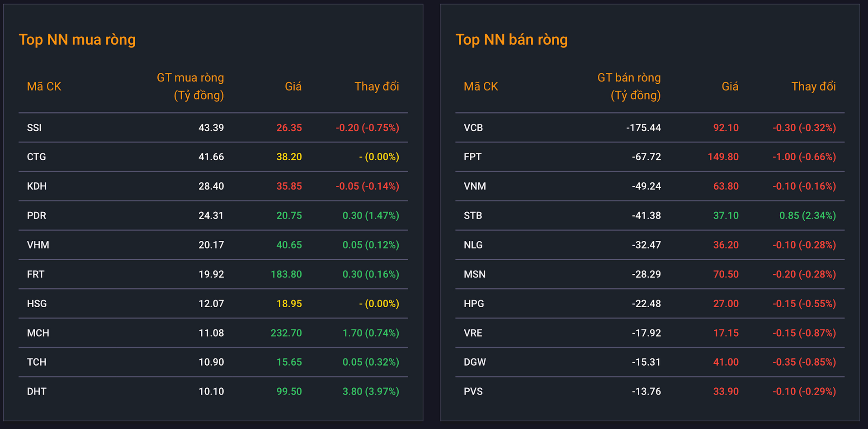Click the DGW stock ticker
Screen dimensions: 868x429
475,362
